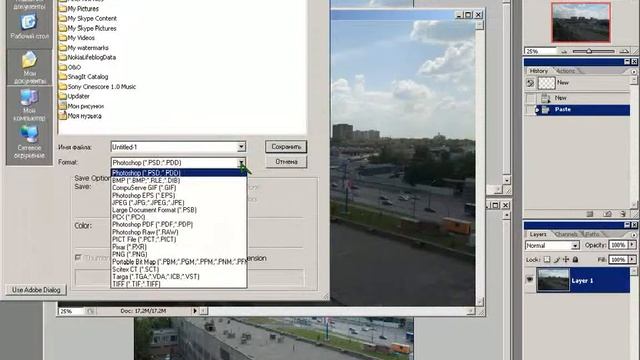Open Мой компьютер in the places bar
This screenshot has width=640, height=360.
pos(29,105)
